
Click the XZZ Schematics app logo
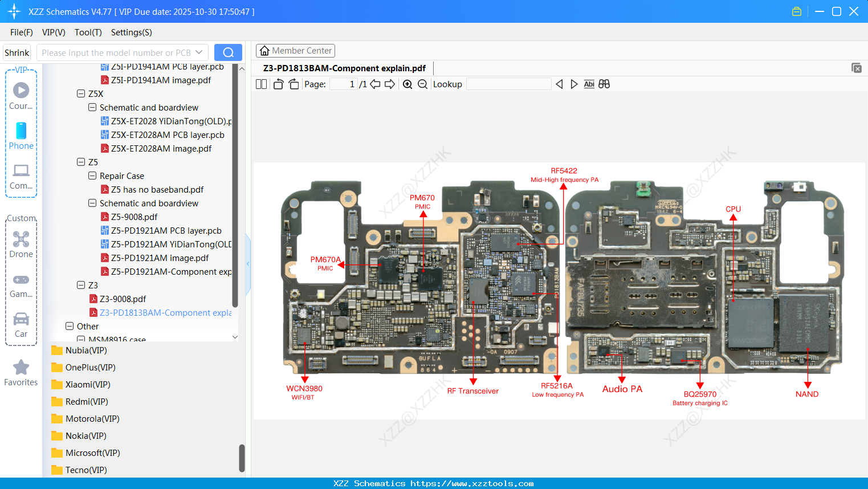[14, 11]
